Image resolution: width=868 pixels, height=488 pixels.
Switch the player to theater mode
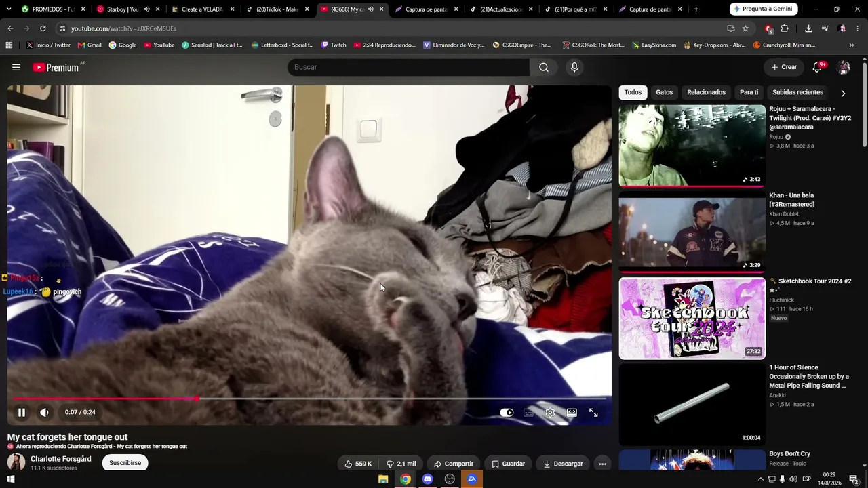(x=572, y=412)
